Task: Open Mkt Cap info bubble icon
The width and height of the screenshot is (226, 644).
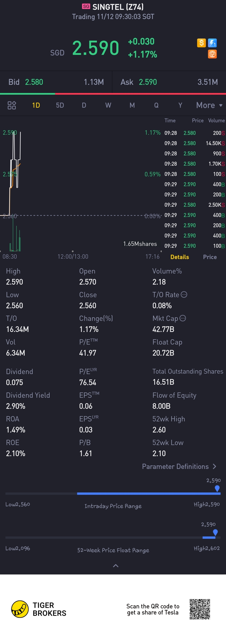Action: 183,318
